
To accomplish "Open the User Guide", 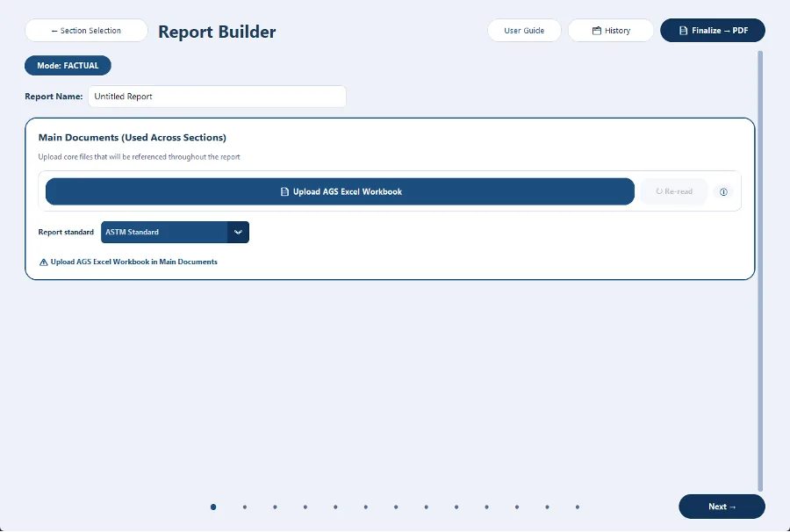I will tap(524, 30).
